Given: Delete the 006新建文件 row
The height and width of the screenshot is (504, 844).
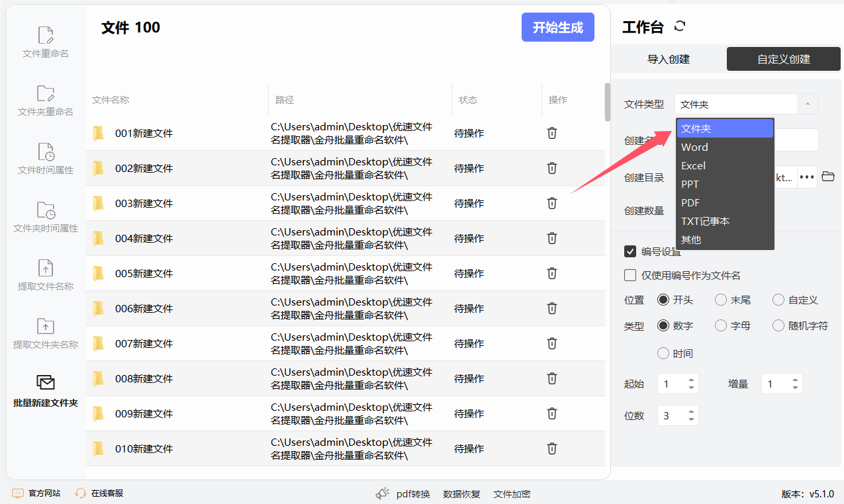Looking at the screenshot, I should point(552,308).
